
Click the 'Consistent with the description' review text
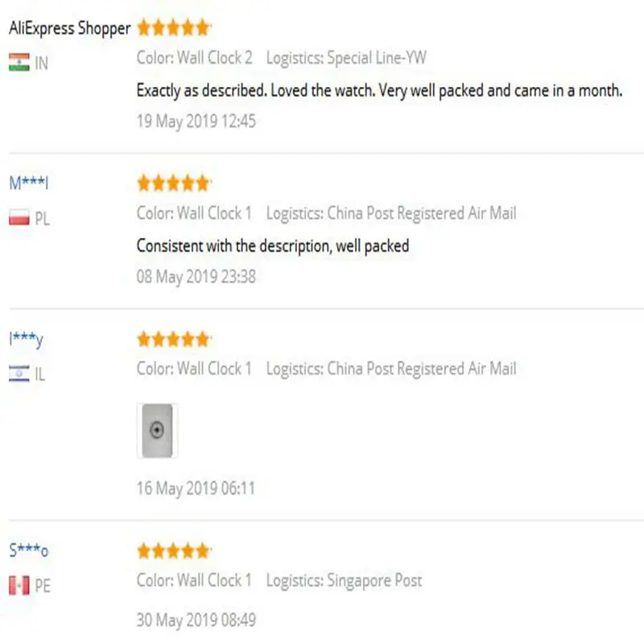coord(273,246)
